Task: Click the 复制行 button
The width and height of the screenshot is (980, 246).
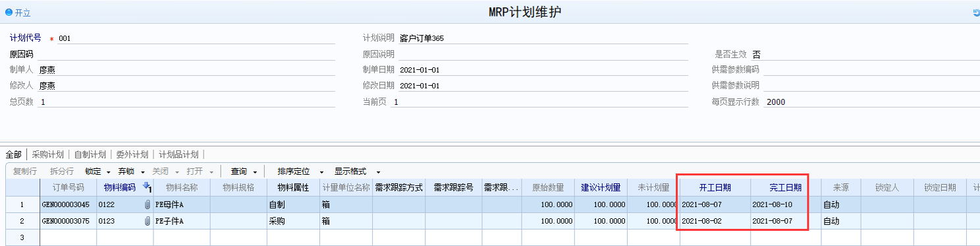Action: pos(25,171)
